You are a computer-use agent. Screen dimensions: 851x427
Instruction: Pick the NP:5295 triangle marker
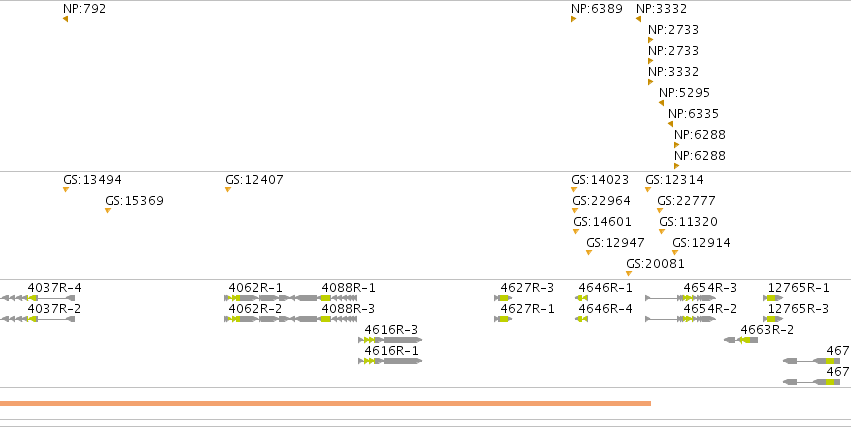(x=662, y=103)
